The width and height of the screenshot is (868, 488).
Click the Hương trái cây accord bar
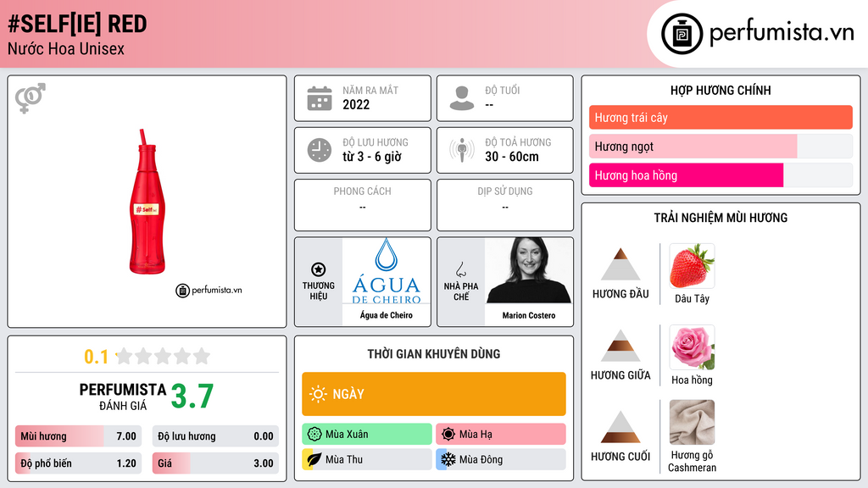coord(721,117)
